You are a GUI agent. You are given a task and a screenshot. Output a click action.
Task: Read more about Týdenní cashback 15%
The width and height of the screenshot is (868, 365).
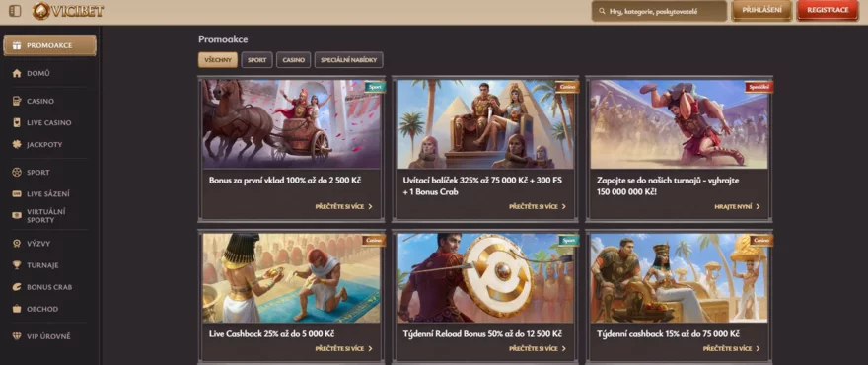731,349
